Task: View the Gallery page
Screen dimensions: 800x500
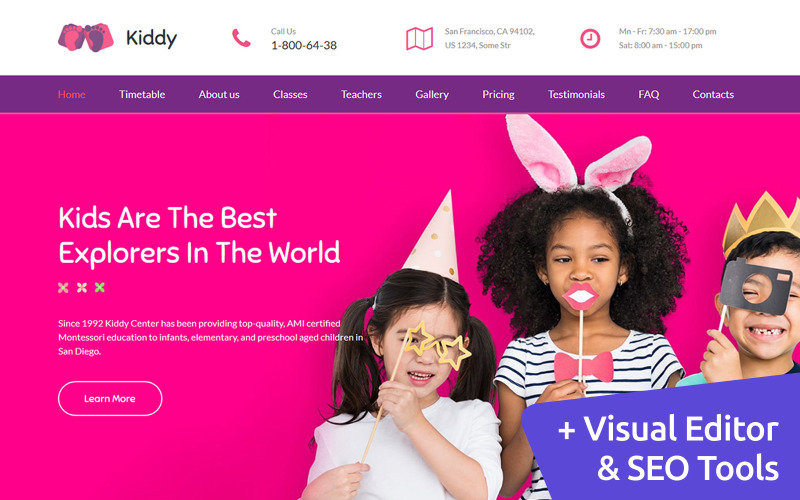Action: [432, 94]
